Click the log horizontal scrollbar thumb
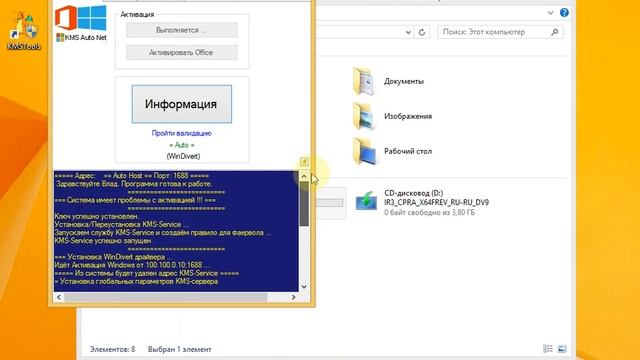Image resolution: width=640 pixels, height=360 pixels. [165, 297]
